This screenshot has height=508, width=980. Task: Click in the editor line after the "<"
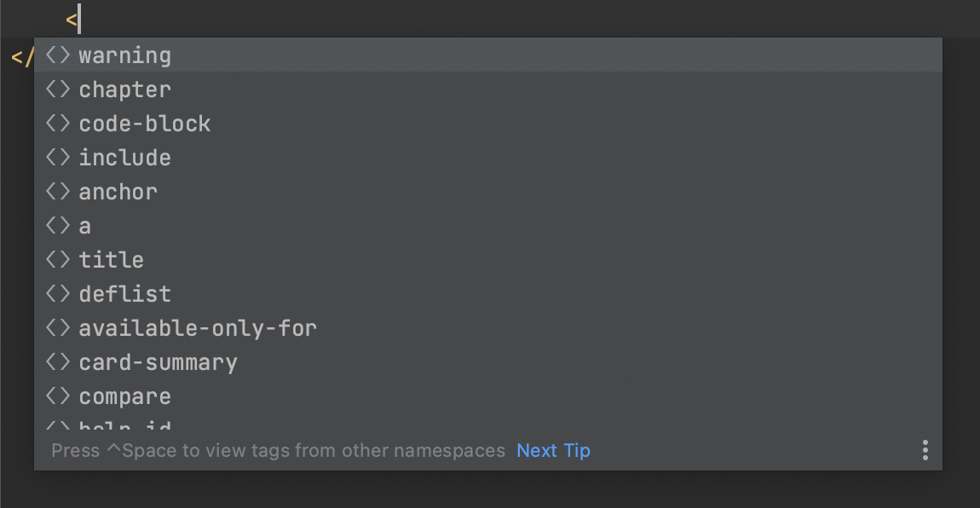pos(81,19)
